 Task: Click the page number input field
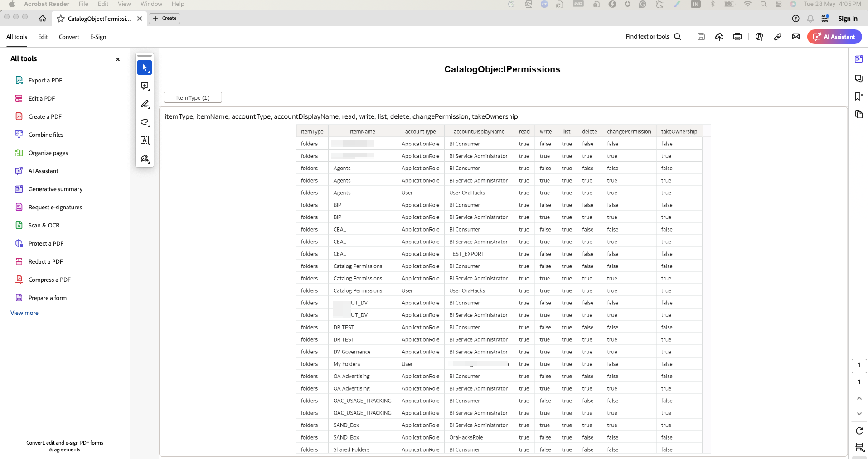coord(859,365)
